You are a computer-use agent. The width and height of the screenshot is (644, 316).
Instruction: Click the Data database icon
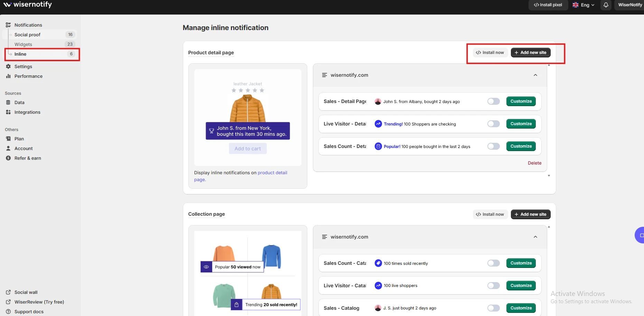tap(8, 102)
